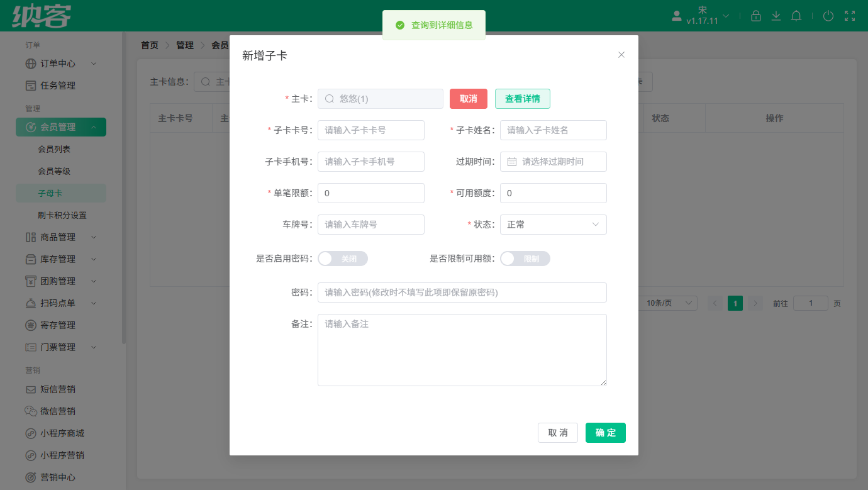Image resolution: width=868 pixels, height=490 pixels.
Task: Click the white 取消 button in dialog footer
Action: click(558, 433)
